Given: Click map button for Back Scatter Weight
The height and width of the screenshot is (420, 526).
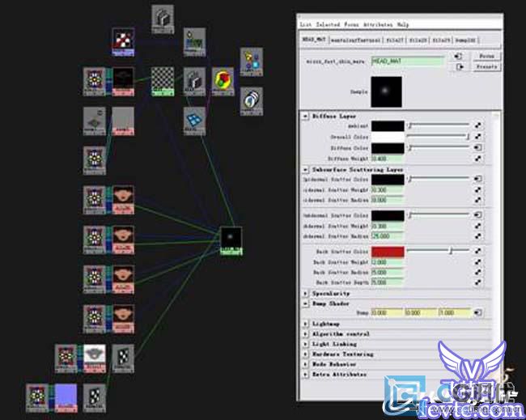Looking at the screenshot, I should (478, 261).
